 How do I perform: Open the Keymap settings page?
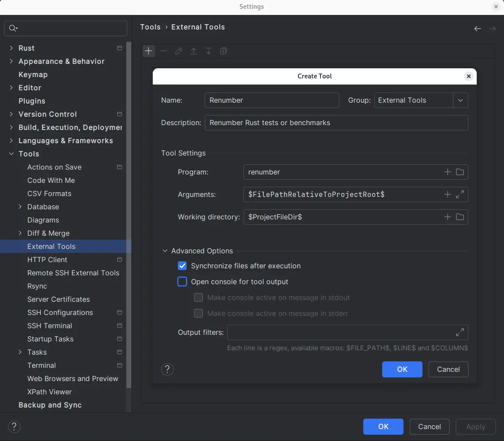coord(33,74)
